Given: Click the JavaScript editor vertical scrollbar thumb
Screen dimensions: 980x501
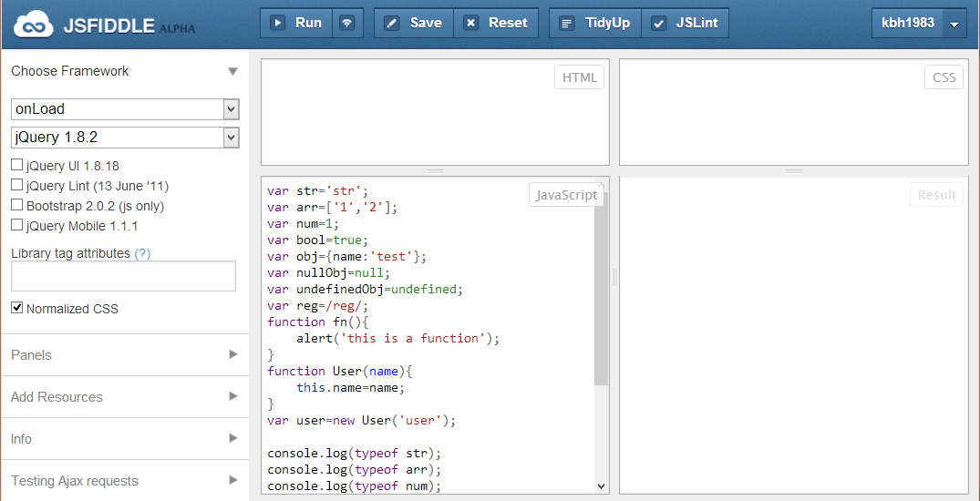Looking at the screenshot, I should (x=601, y=282).
